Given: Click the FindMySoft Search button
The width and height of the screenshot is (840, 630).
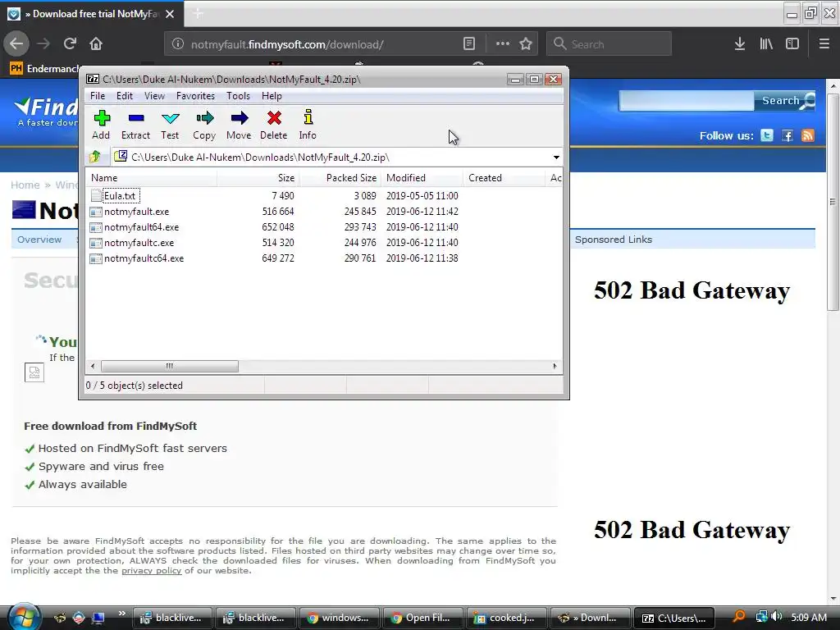Looking at the screenshot, I should click(785, 101).
